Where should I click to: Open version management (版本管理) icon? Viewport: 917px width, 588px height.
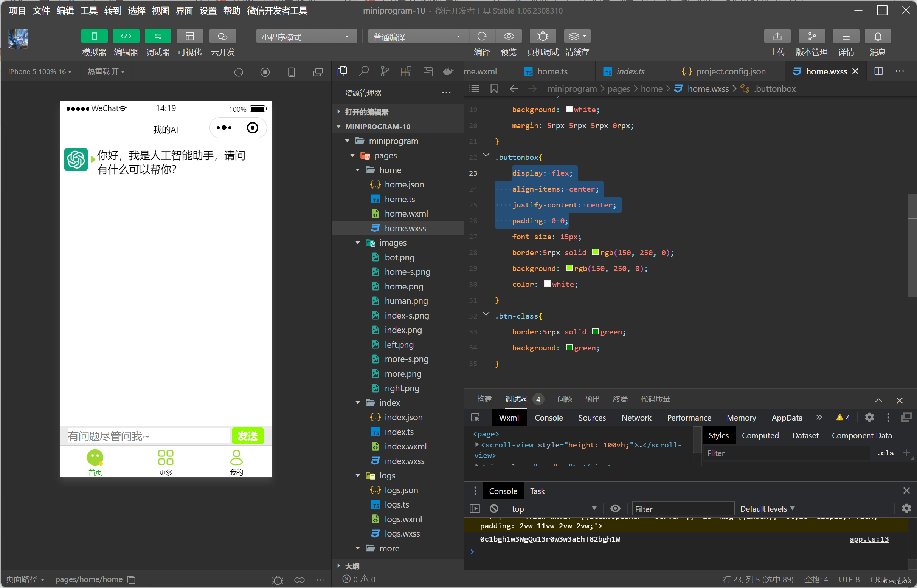coord(811,37)
